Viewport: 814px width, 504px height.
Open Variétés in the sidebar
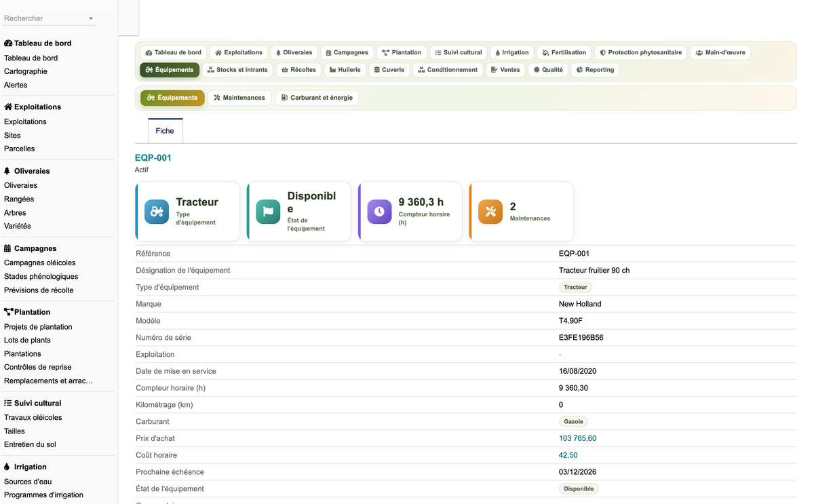coord(18,226)
